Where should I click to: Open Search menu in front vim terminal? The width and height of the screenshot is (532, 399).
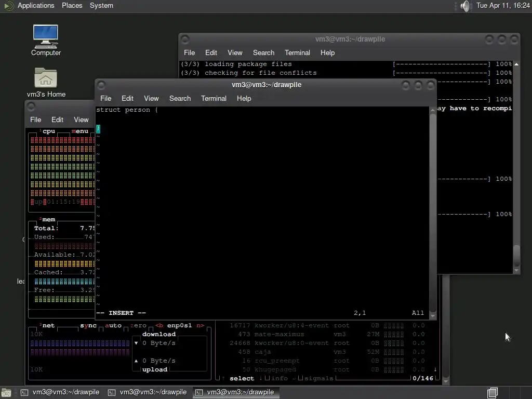click(180, 98)
